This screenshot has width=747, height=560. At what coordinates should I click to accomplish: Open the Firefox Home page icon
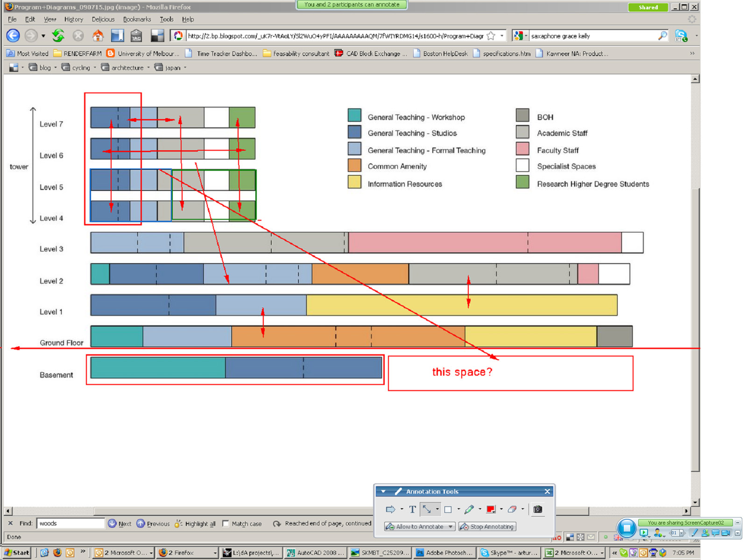(x=98, y=35)
